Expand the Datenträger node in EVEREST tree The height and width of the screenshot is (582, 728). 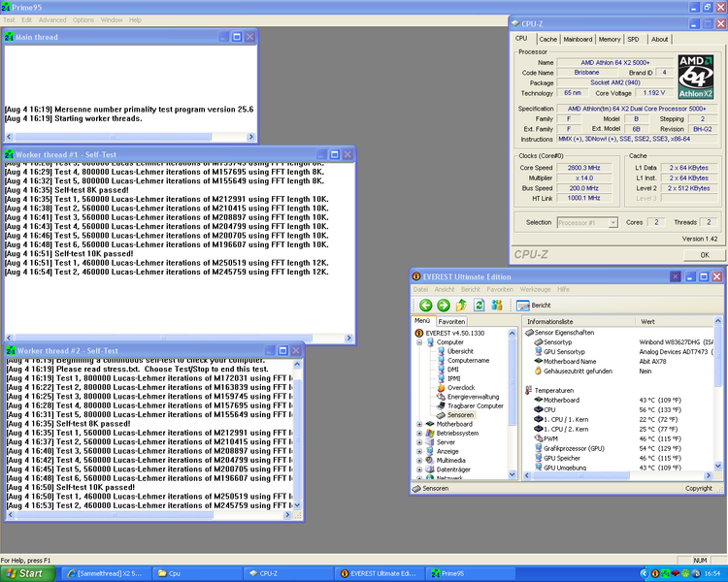[419, 469]
